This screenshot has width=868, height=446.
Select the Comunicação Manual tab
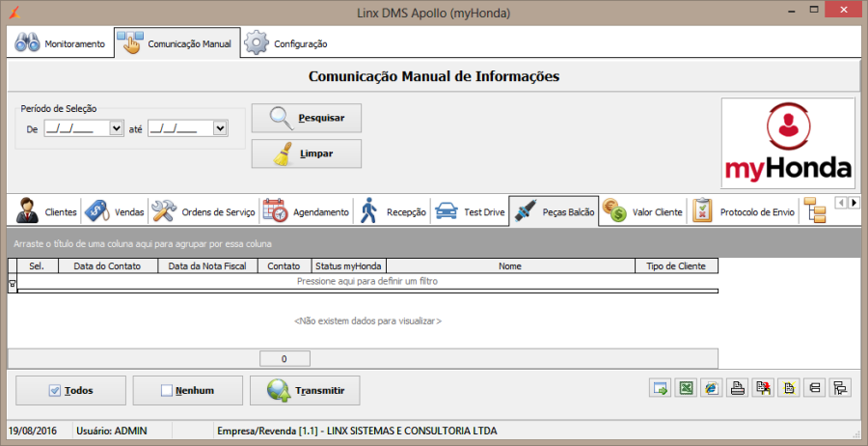[177, 43]
